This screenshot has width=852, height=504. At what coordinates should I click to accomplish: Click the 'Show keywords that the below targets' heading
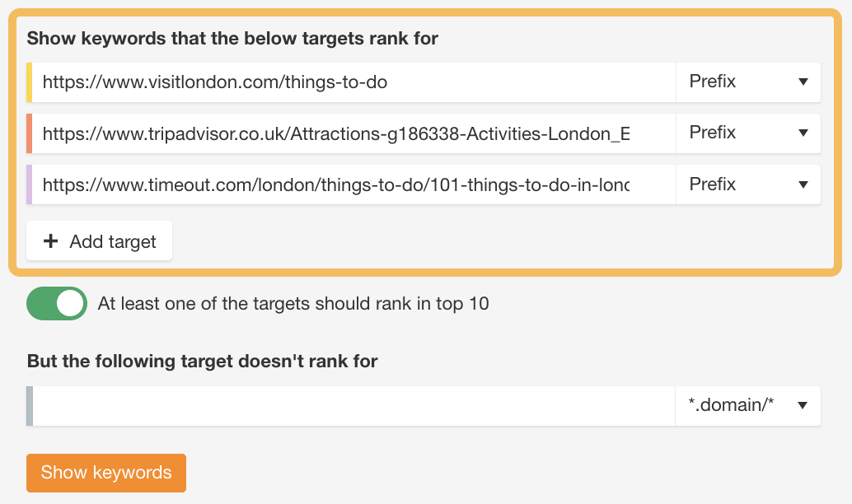[232, 39]
